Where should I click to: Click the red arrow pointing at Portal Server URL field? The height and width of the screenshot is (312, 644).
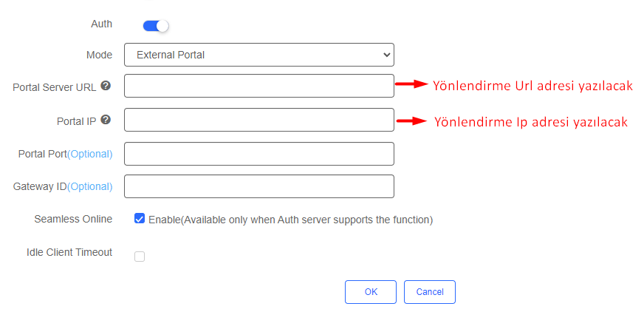click(412, 84)
